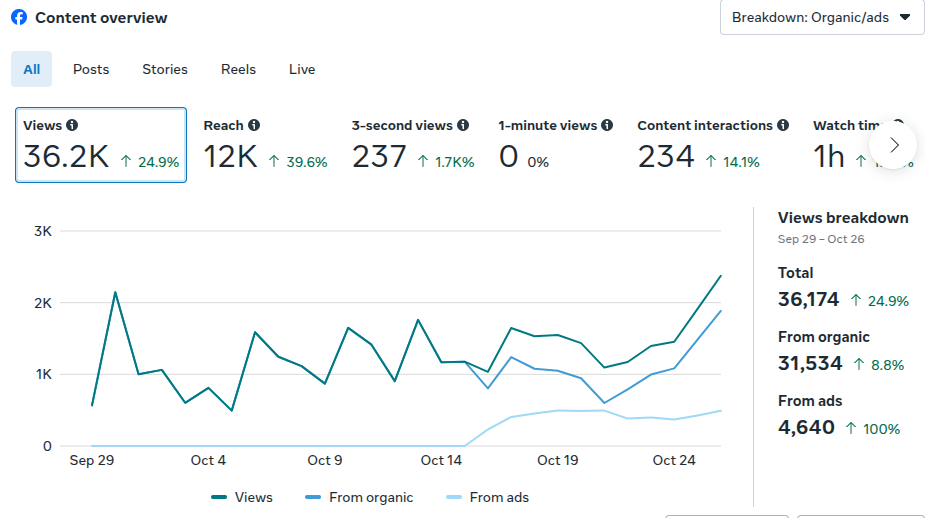The height and width of the screenshot is (518, 941).
Task: Switch to the Stories tab
Action: pyautogui.click(x=165, y=69)
